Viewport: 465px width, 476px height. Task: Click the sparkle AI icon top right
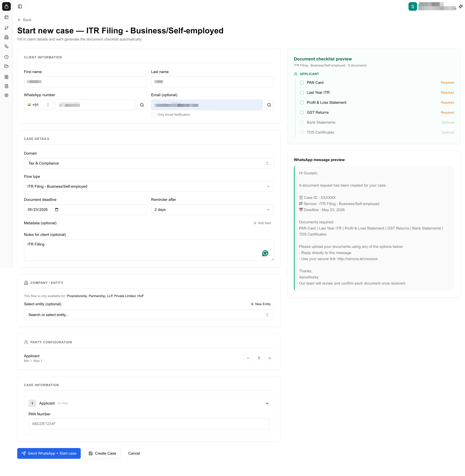(460, 7)
